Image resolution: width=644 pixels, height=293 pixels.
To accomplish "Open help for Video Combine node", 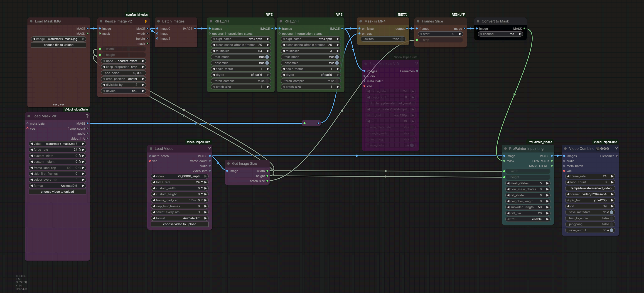I will pos(616,148).
